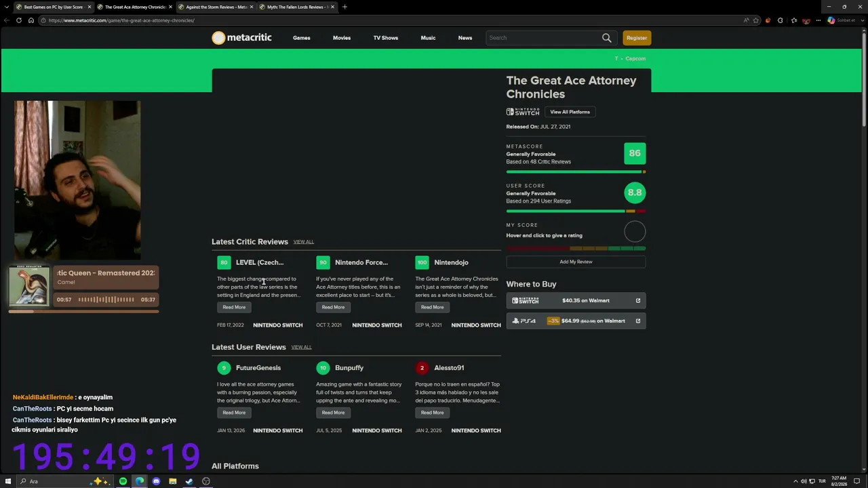The width and height of the screenshot is (868, 488).
Task: Open FutureGenesis user profile
Action: coord(258,368)
